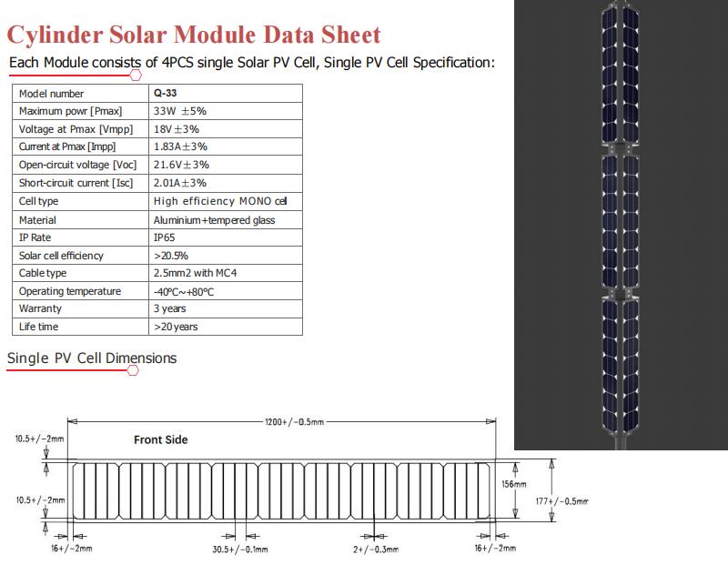Click the left '16+/-2mm' dimension label

[72, 549]
